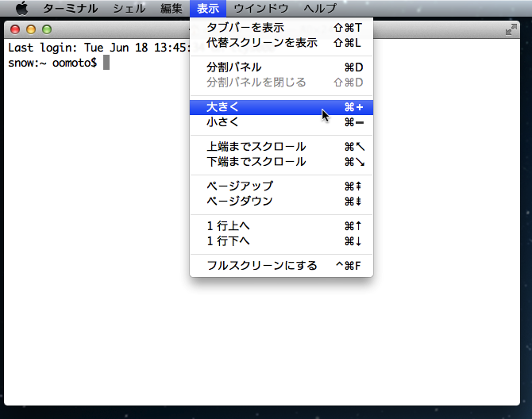
Task: Open the ウインドウ menu
Action: pyautogui.click(x=261, y=8)
